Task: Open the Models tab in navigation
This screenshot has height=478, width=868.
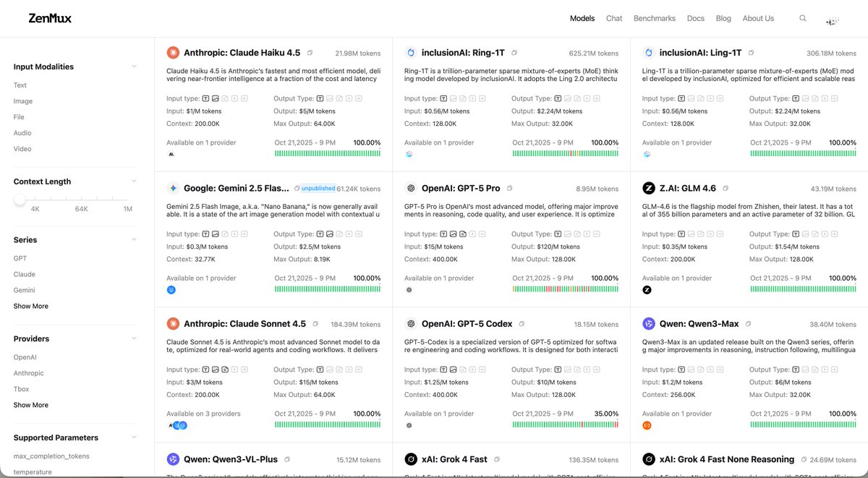Action: pos(582,18)
